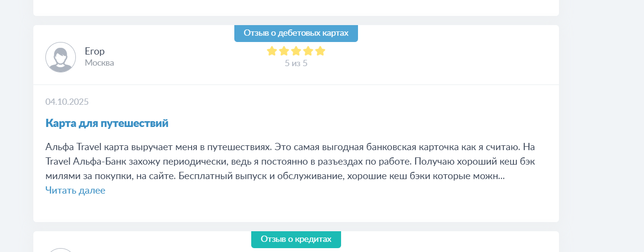Click the credits review card at bottom
Screen dimensions: 644x252
435,244
